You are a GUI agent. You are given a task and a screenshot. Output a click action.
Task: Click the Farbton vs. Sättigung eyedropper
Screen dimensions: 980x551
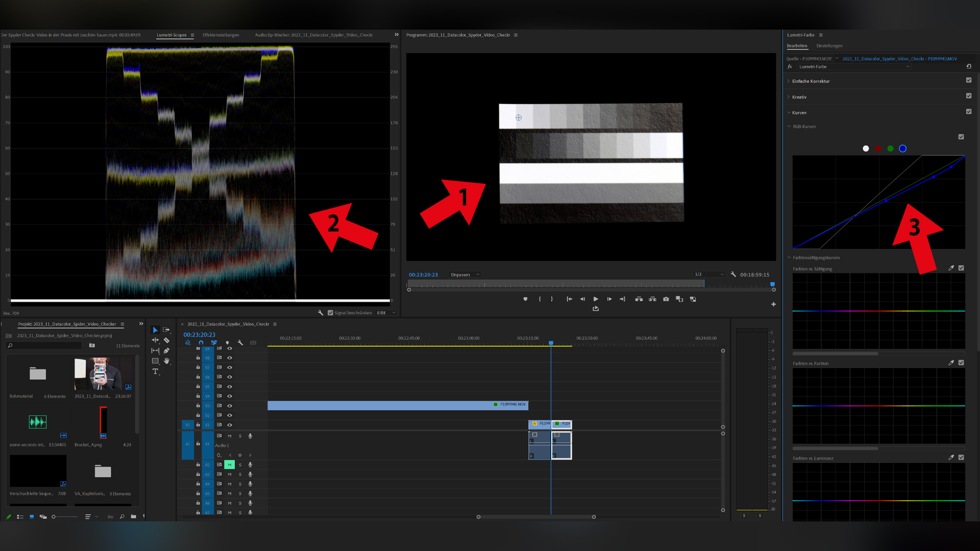pos(951,268)
